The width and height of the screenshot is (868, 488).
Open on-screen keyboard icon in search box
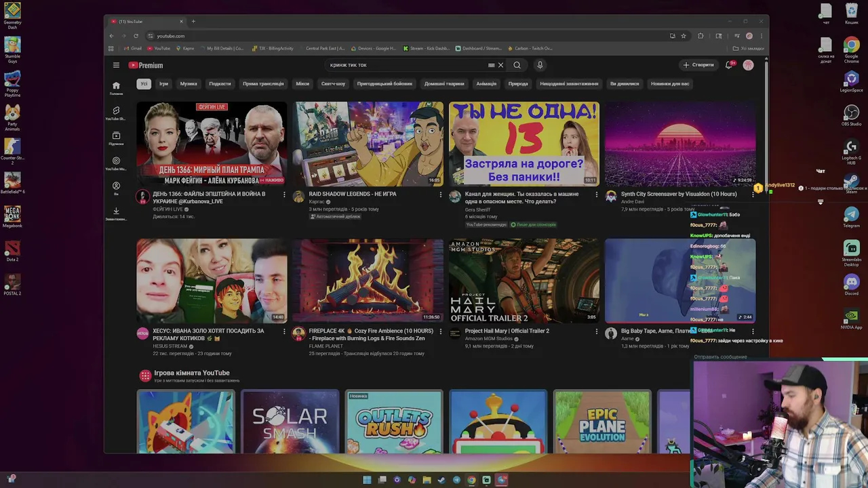coord(491,65)
